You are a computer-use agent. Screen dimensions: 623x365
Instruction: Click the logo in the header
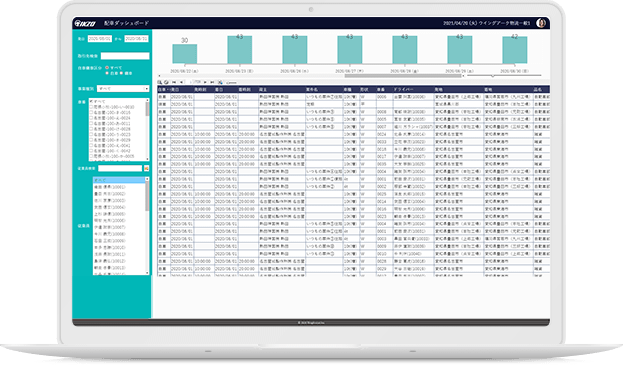tap(85, 23)
